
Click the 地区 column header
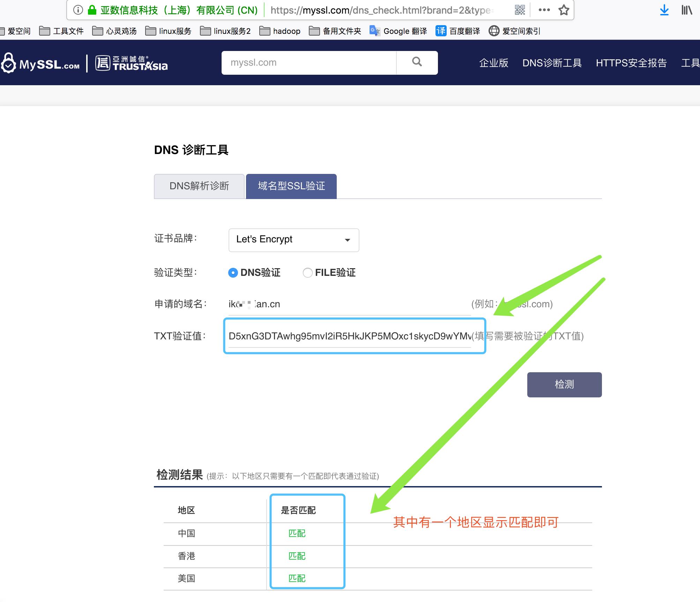point(186,511)
